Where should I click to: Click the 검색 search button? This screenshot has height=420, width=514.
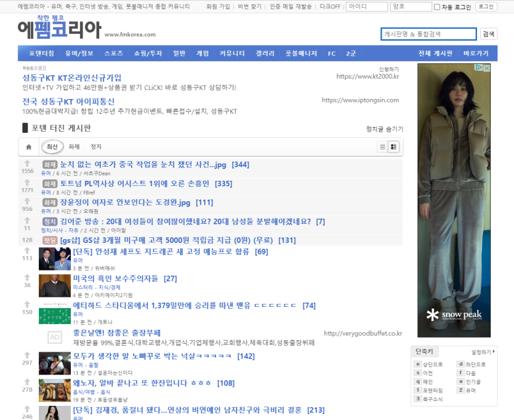tap(488, 34)
